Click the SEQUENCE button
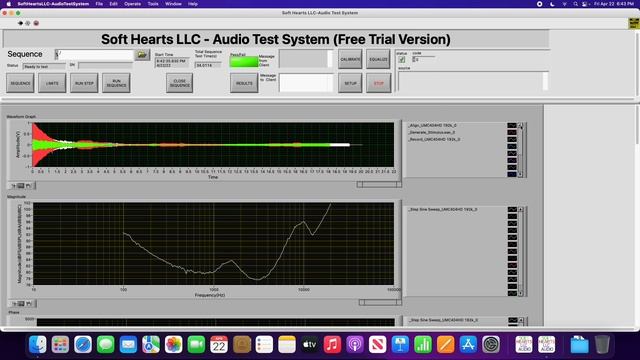This screenshot has height=360, width=640. pos(20,83)
